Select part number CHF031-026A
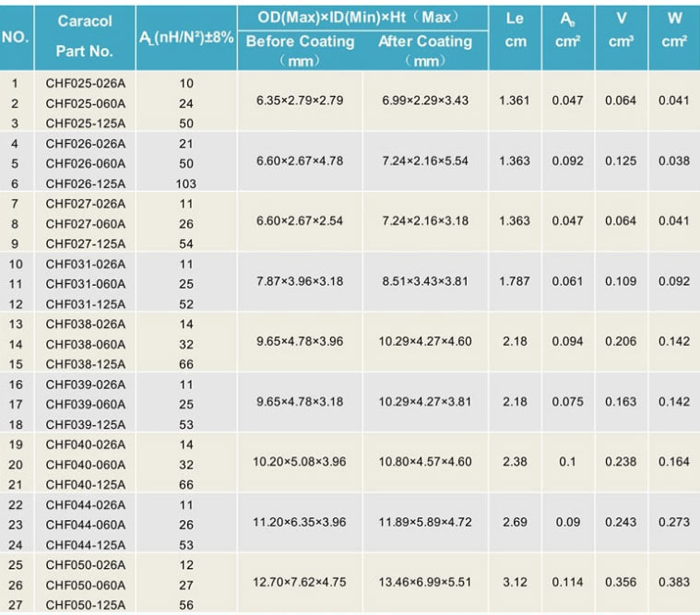Screen dimensions: 700x615 (85, 265)
